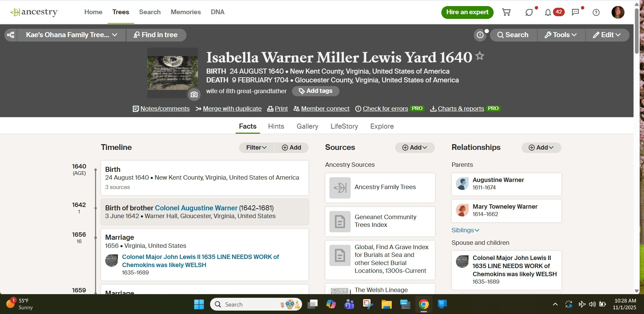Click the Hire an expert button
Screen dimensions: 644x314
point(467,12)
